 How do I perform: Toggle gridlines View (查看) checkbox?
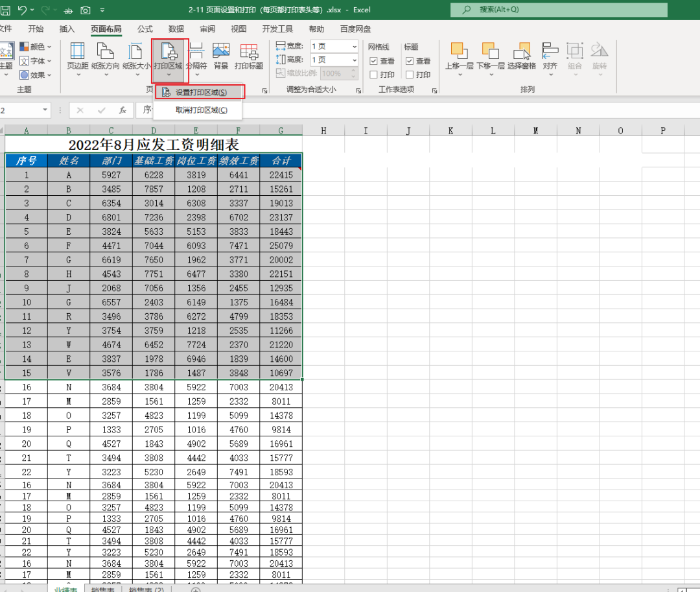tap(374, 61)
